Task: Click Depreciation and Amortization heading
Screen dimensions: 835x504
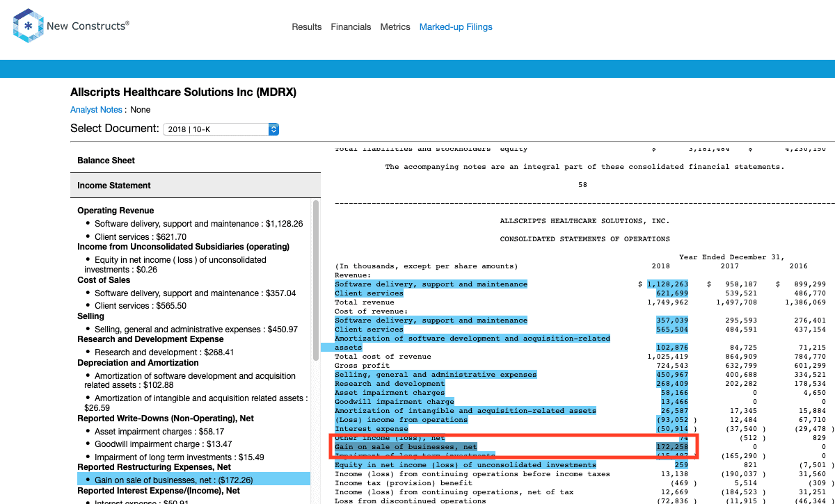Action: tap(138, 363)
